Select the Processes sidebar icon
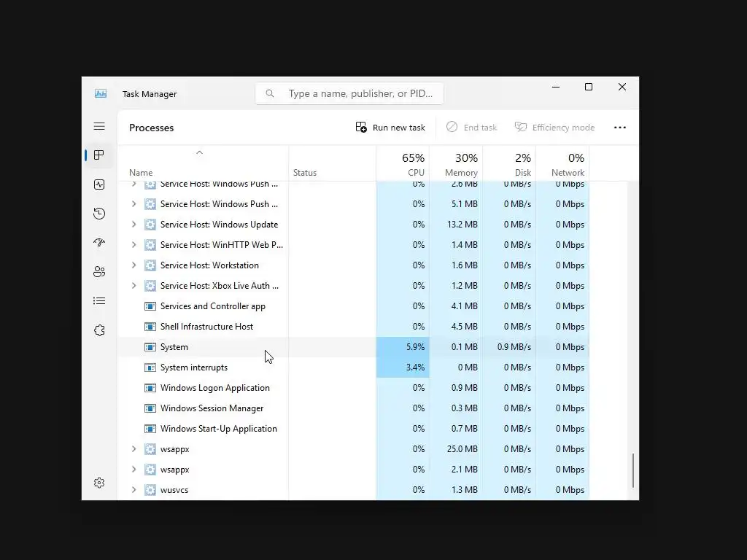This screenshot has height=560, width=747. point(99,155)
